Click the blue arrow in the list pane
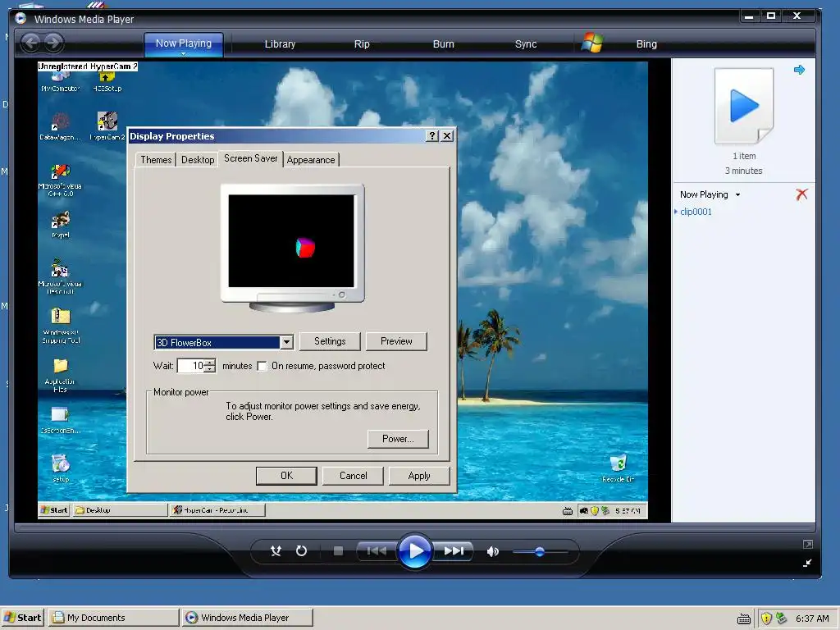 pos(799,70)
